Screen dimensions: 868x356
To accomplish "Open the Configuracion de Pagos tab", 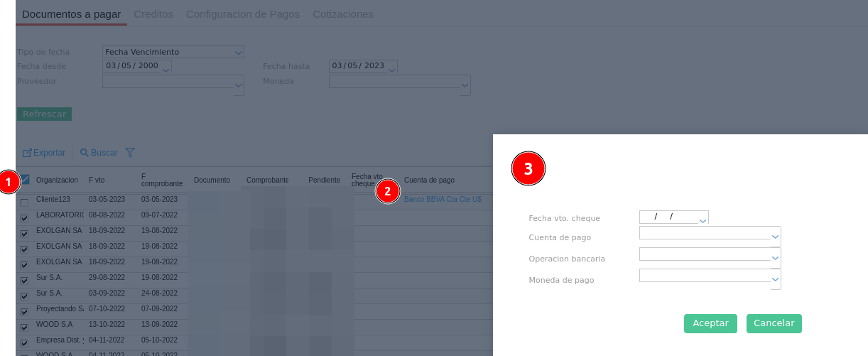I will click(243, 14).
